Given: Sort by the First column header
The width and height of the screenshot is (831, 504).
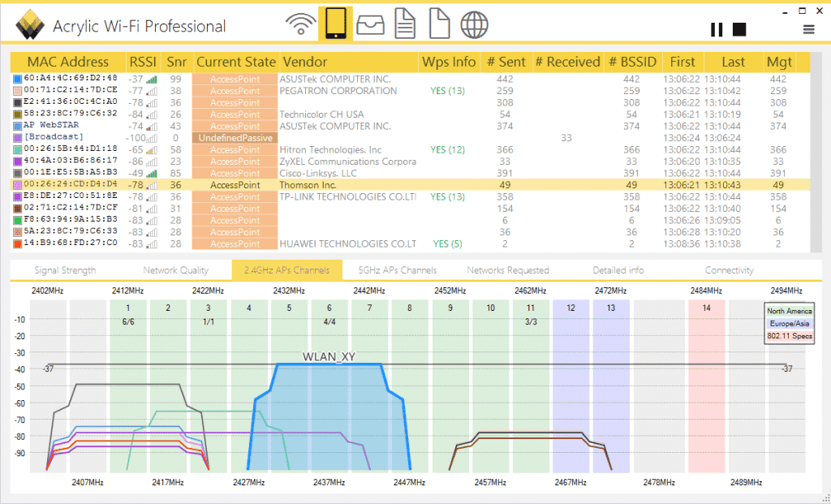Looking at the screenshot, I should tap(682, 62).
